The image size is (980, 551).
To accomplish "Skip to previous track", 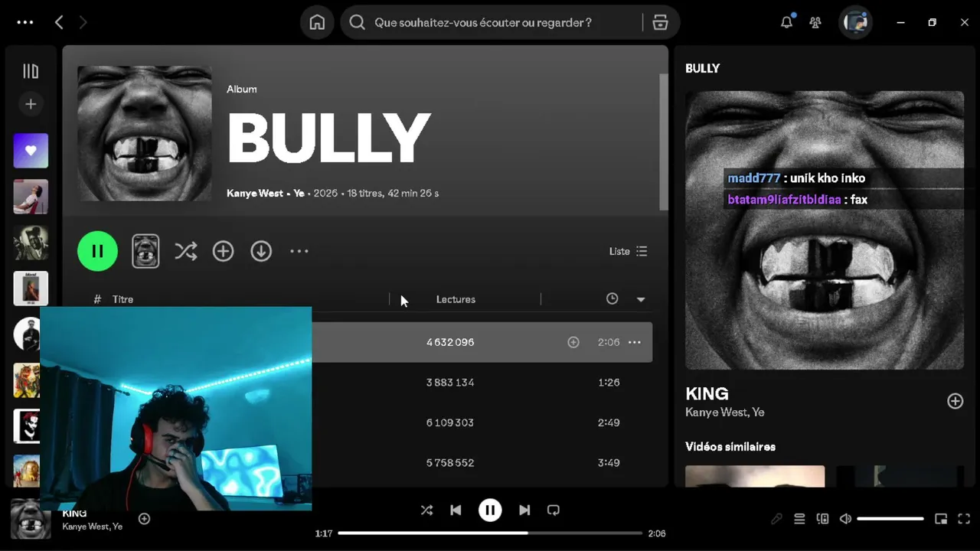I will (456, 510).
